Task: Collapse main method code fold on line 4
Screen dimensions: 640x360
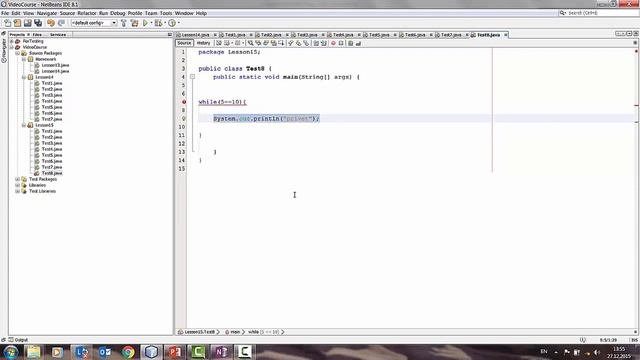Action: [x=192, y=77]
